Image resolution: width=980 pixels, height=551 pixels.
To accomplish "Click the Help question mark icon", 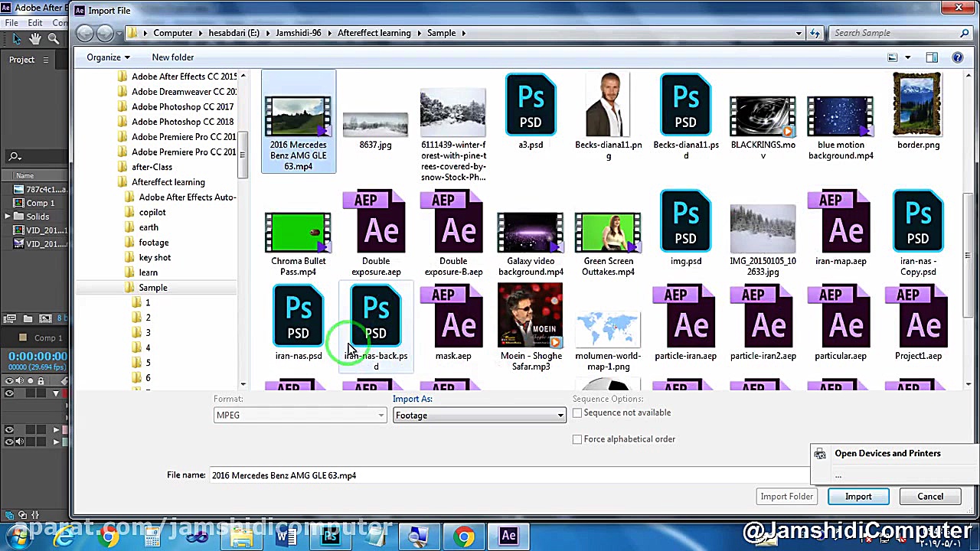I will (x=957, y=57).
